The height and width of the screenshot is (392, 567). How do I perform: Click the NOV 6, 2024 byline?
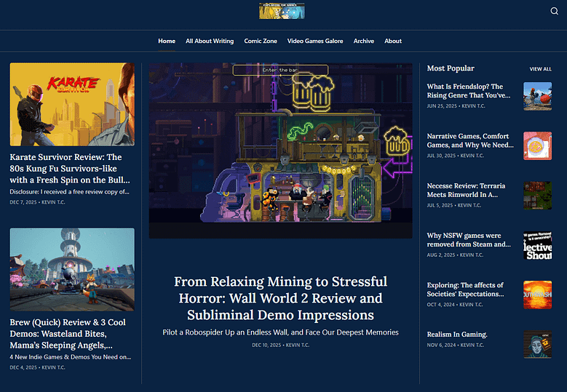click(x=455, y=345)
